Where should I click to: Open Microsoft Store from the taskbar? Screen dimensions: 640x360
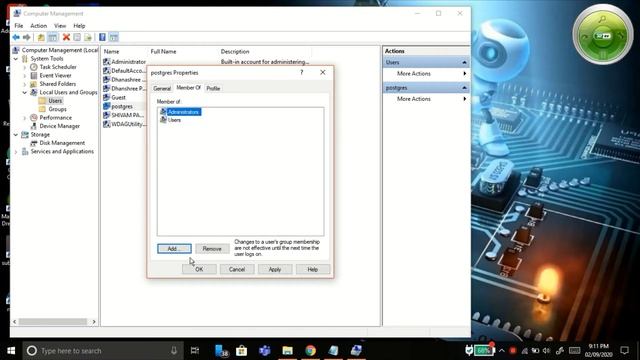tap(242, 351)
